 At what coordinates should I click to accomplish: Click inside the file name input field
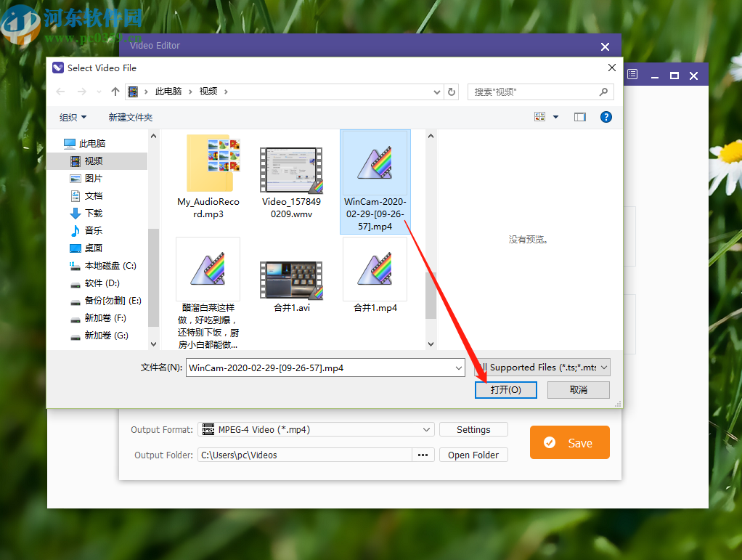pyautogui.click(x=319, y=368)
